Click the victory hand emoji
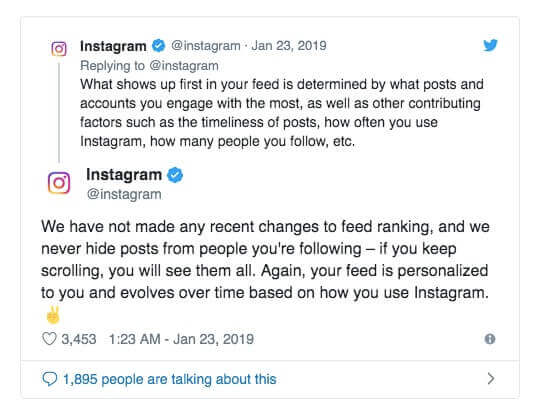Image resolution: width=536 pixels, height=413 pixels. [53, 316]
